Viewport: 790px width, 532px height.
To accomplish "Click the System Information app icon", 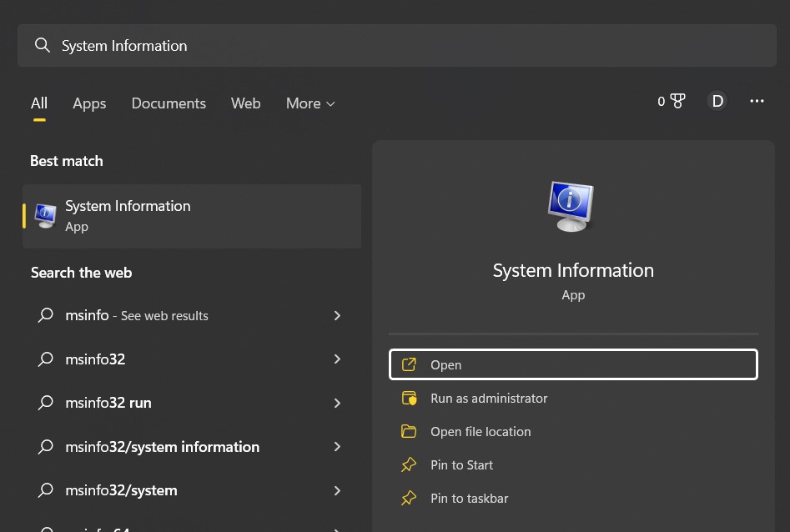I will (x=45, y=215).
